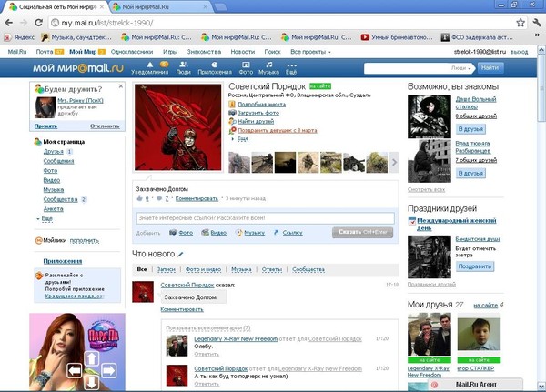The width and height of the screenshot is (546, 392).
Task: Bookmark this page with the star icon
Action: [521, 23]
